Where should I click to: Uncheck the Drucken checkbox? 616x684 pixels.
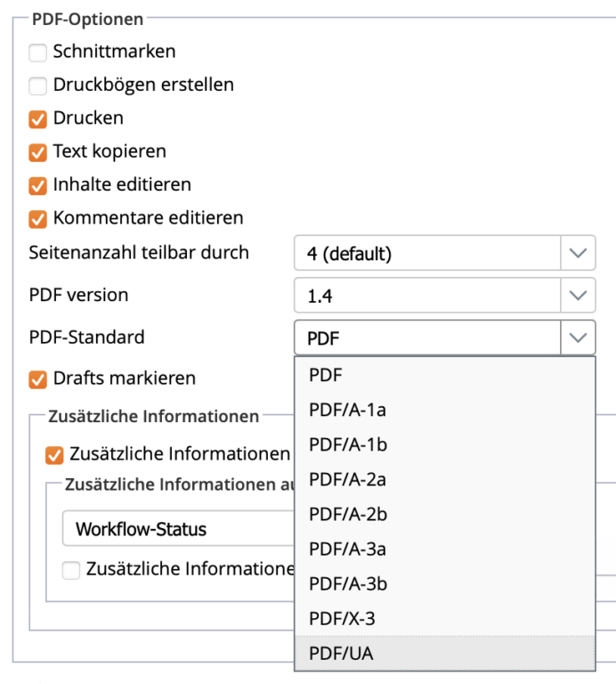(37, 119)
